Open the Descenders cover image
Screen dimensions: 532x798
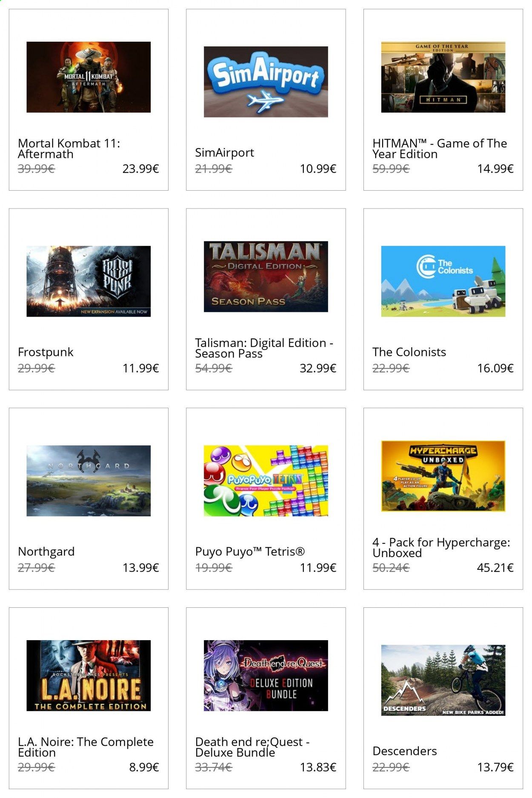[x=443, y=681]
